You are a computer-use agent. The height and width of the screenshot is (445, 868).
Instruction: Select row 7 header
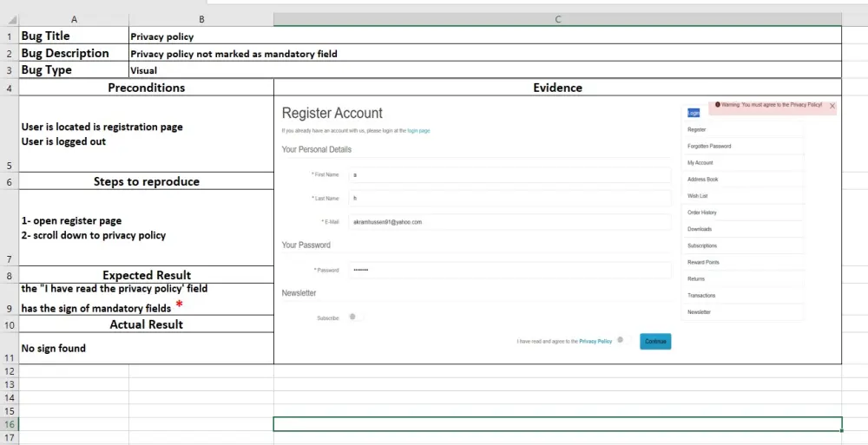(x=10, y=228)
